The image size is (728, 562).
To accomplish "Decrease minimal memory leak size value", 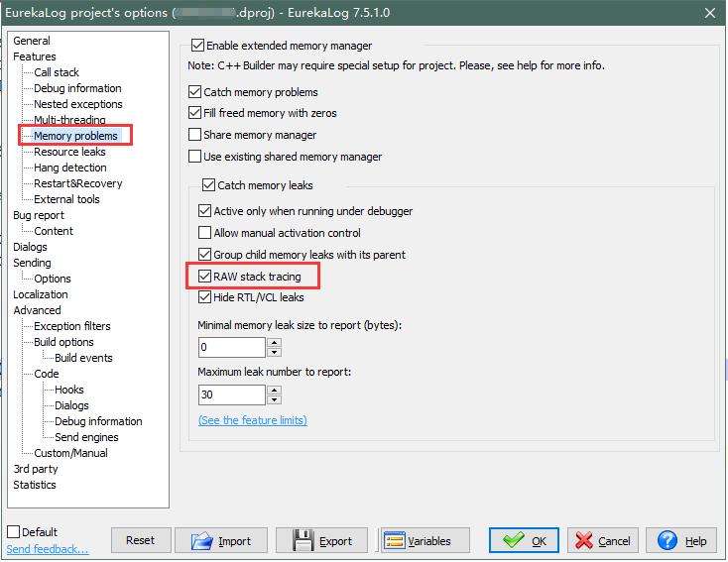I will point(275,352).
